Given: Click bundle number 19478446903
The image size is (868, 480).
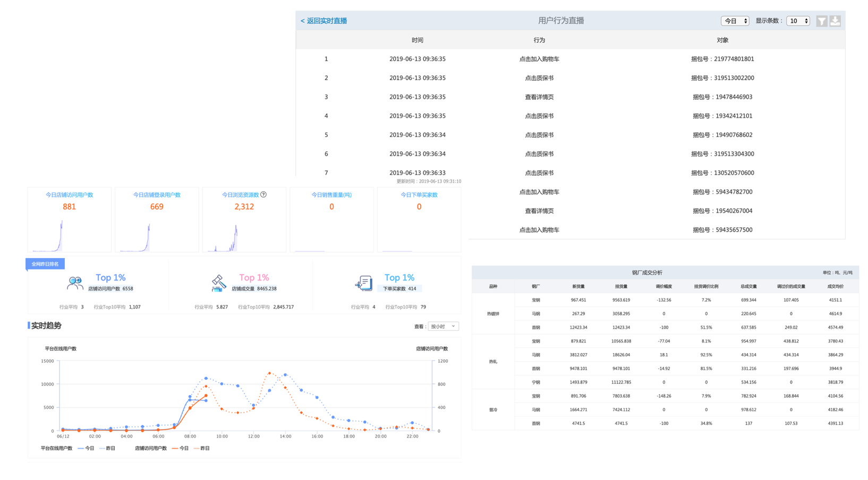Looking at the screenshot, I should click(734, 97).
